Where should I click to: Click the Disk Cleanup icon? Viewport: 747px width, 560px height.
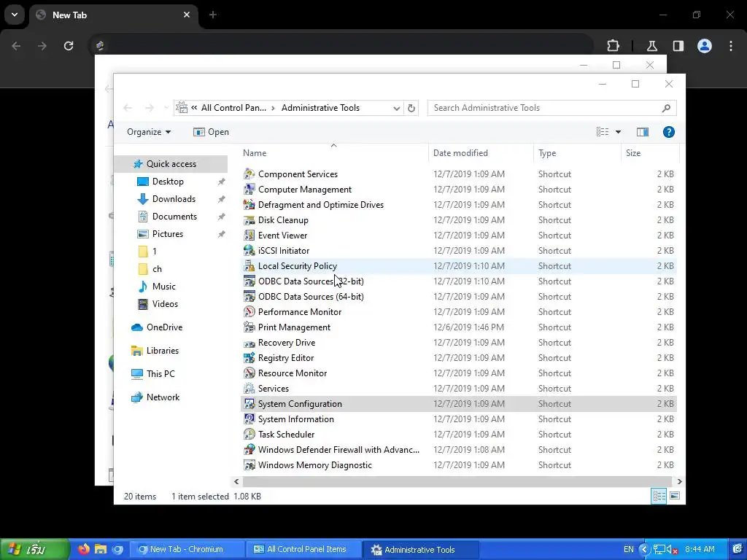[x=249, y=220]
